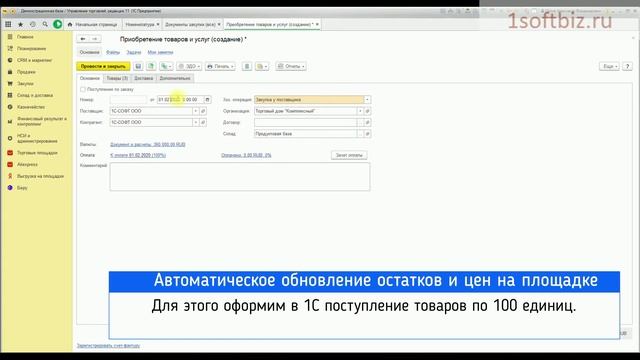The image size is (640, 360).
Task: Select the Основное document tab
Action: tap(90, 78)
